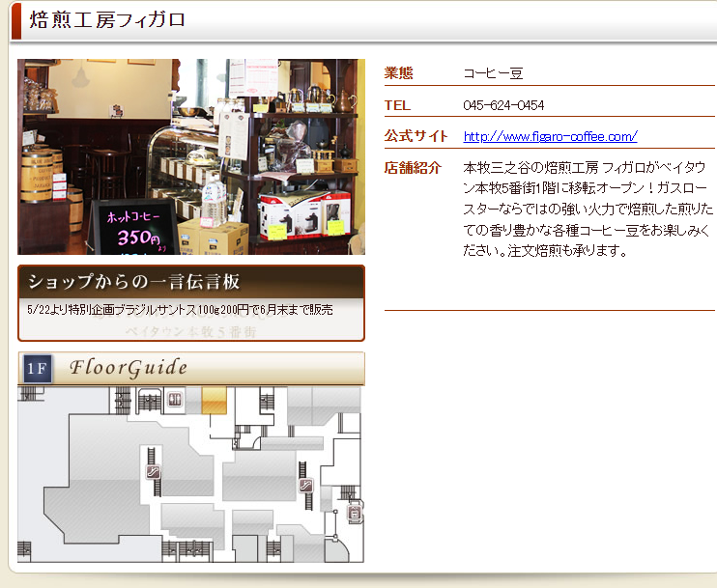The image size is (717, 588).
Task: Click the 1F floor badge
Action: [x=37, y=369]
